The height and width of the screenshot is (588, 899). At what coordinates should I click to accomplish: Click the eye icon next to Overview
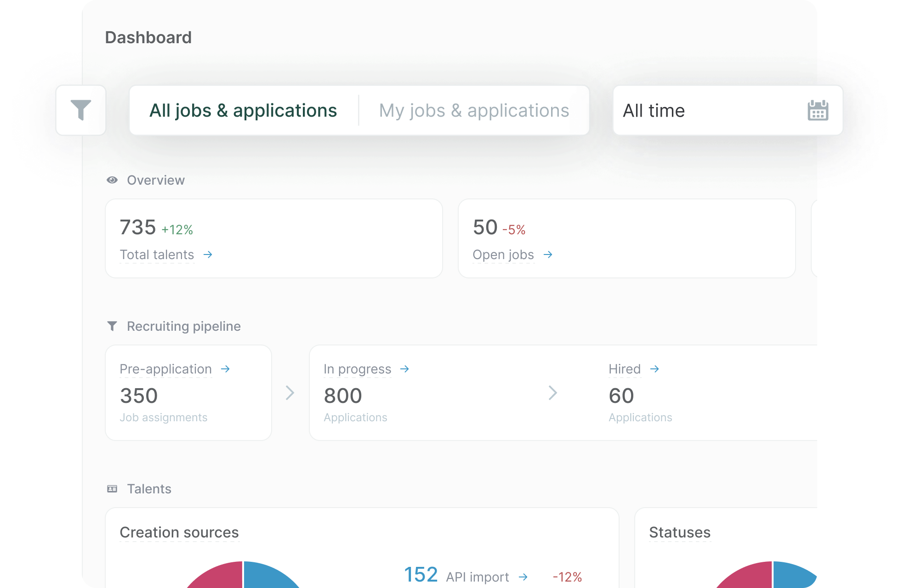pos(112,180)
